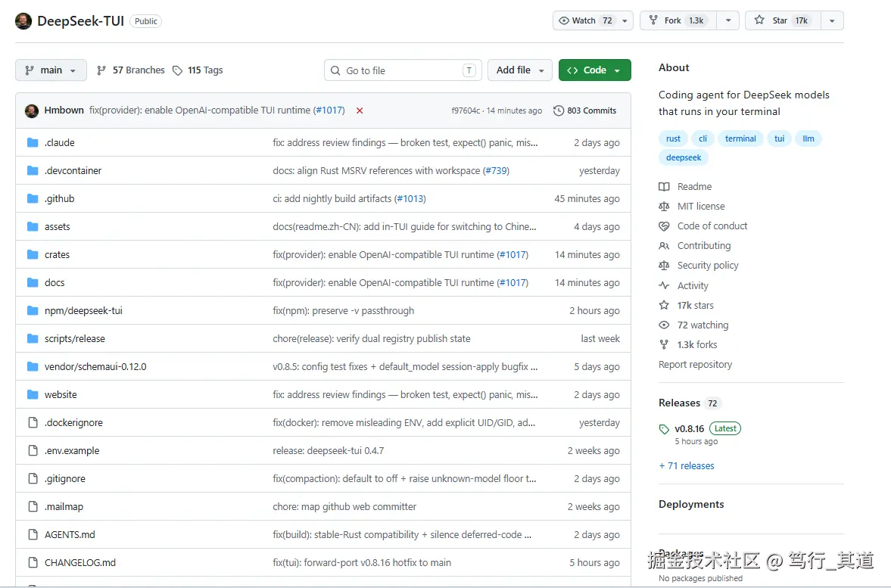Image resolution: width=891 pixels, height=588 pixels.
Task: View the 803 Commits history
Action: pos(584,110)
